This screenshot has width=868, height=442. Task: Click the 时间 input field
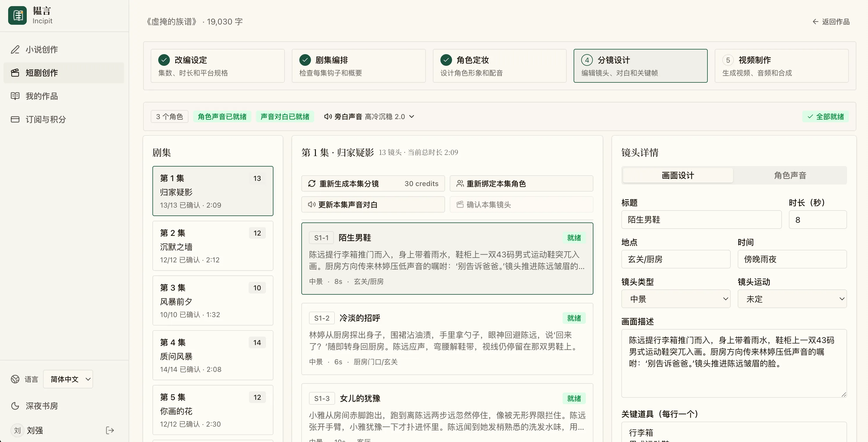792,259
